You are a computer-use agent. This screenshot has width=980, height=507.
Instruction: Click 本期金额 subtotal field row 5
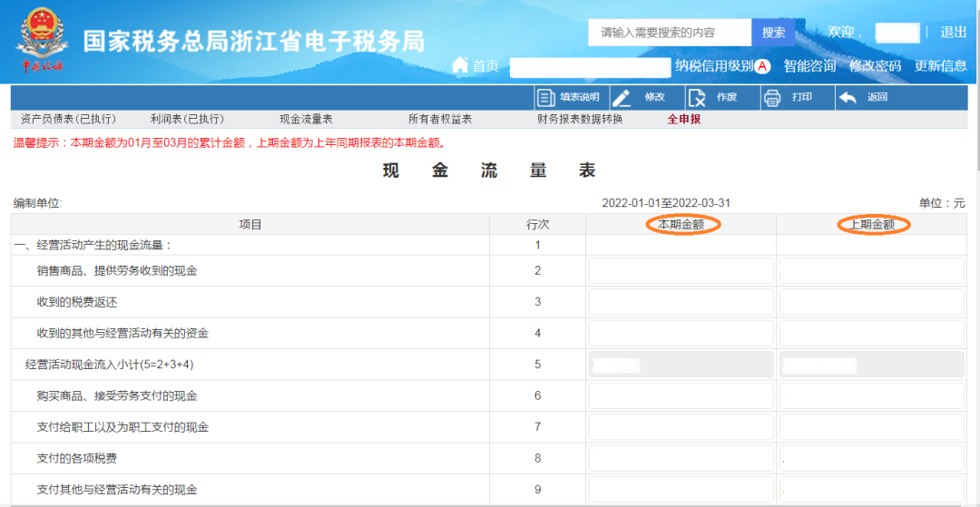[681, 365]
